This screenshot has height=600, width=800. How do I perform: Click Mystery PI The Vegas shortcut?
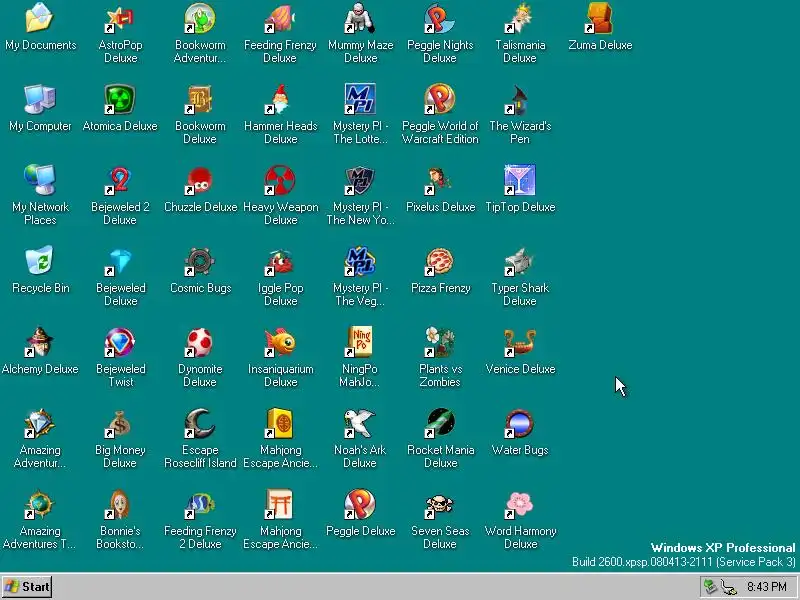[x=360, y=261]
